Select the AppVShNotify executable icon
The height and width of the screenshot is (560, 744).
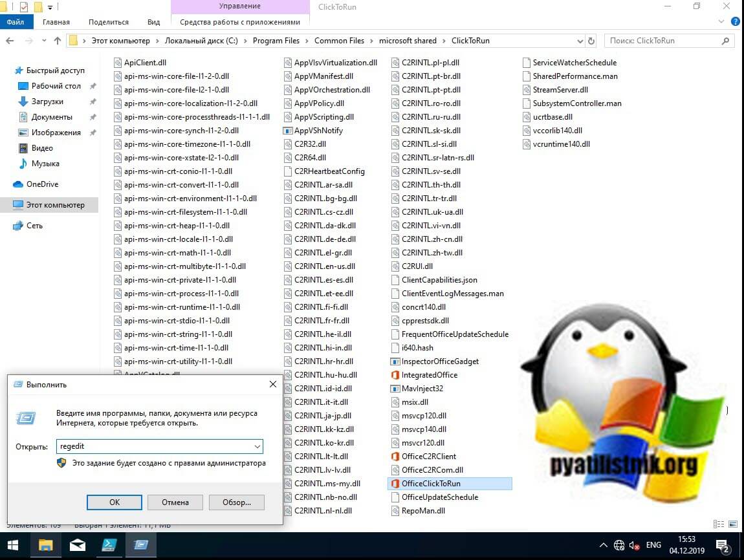tap(287, 131)
